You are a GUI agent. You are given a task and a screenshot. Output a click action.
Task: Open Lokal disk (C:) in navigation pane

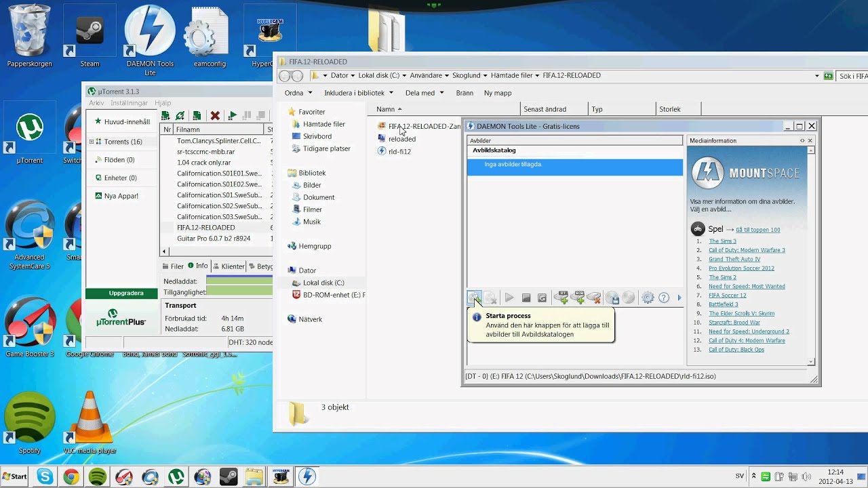318,283
